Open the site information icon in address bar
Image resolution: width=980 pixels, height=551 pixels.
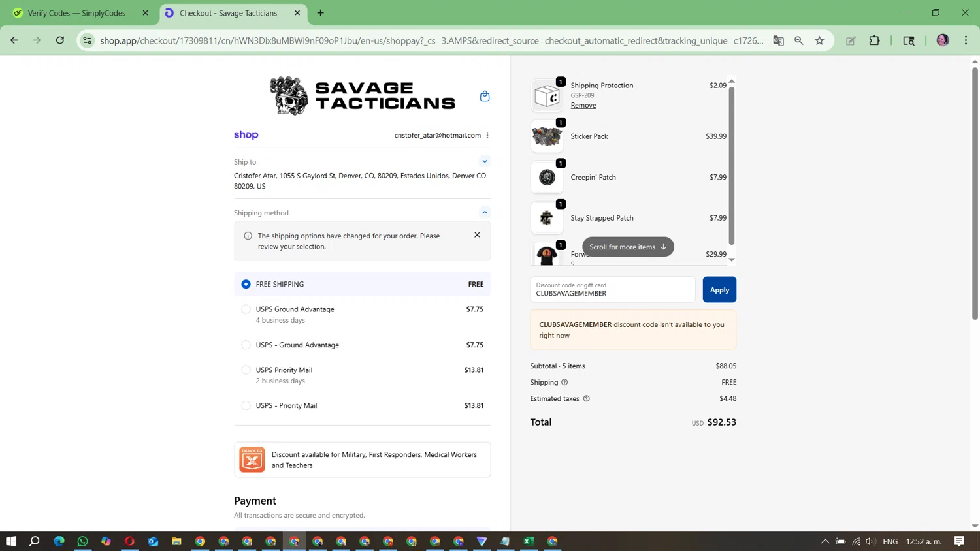pos(87,40)
